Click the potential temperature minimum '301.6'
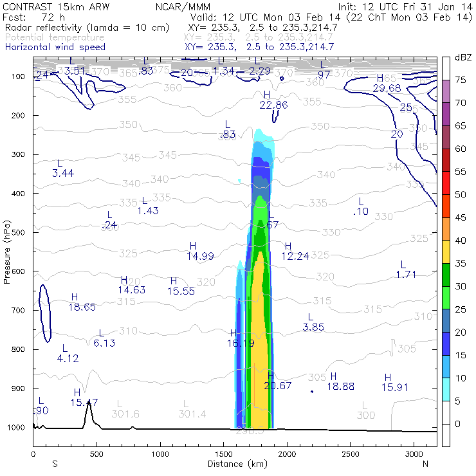This screenshot has height=476, width=476. (125, 414)
